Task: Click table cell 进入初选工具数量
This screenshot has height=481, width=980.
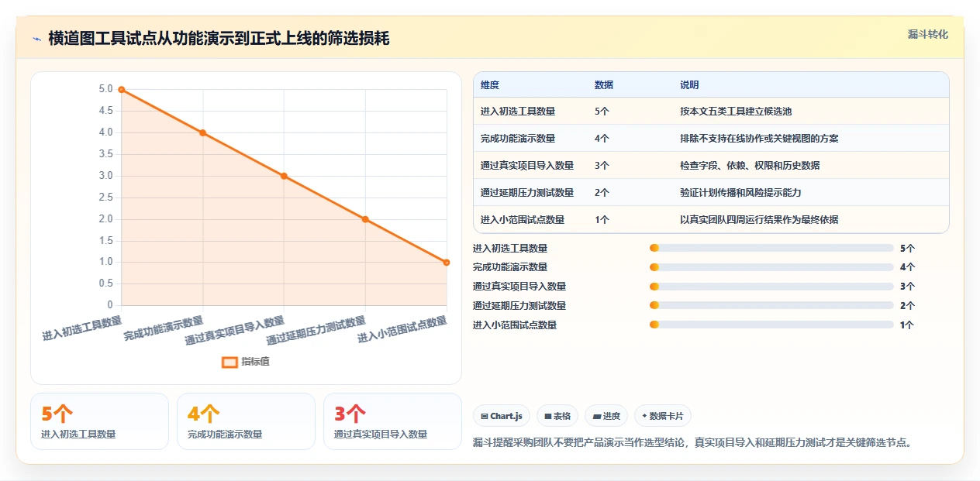Action: pos(518,112)
